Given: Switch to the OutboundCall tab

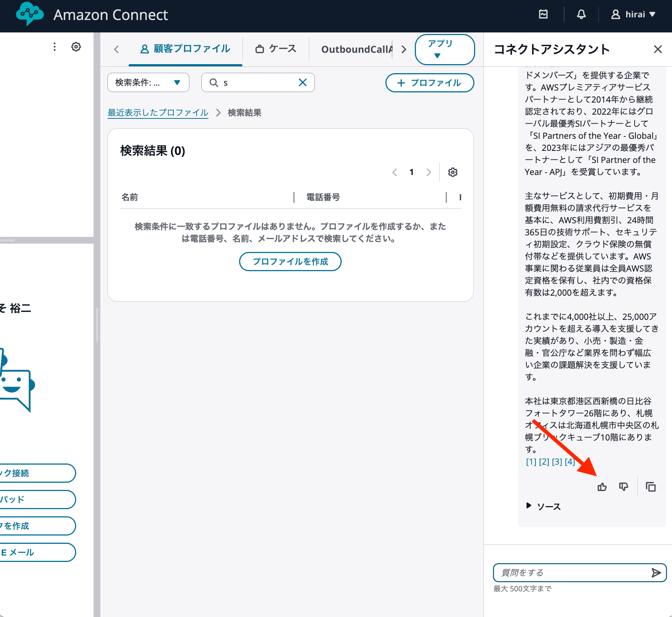Looking at the screenshot, I should coord(357,49).
